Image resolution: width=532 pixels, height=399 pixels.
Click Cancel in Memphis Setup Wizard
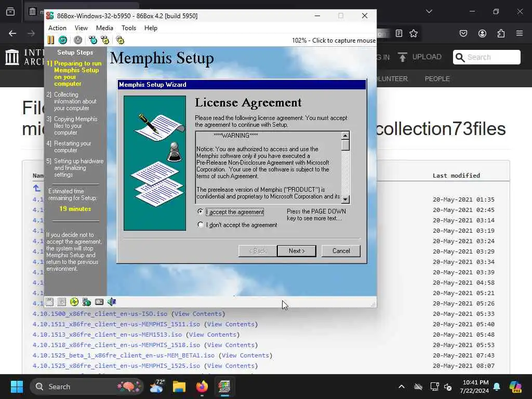pos(341,251)
